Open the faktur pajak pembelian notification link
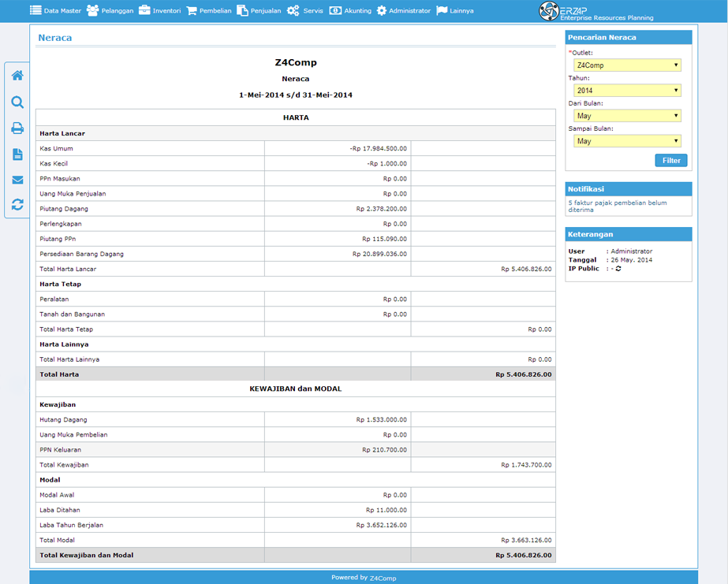 (x=617, y=206)
